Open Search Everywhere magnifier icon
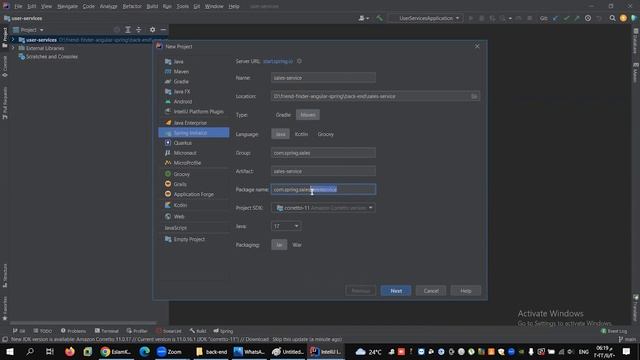 click(x=612, y=18)
